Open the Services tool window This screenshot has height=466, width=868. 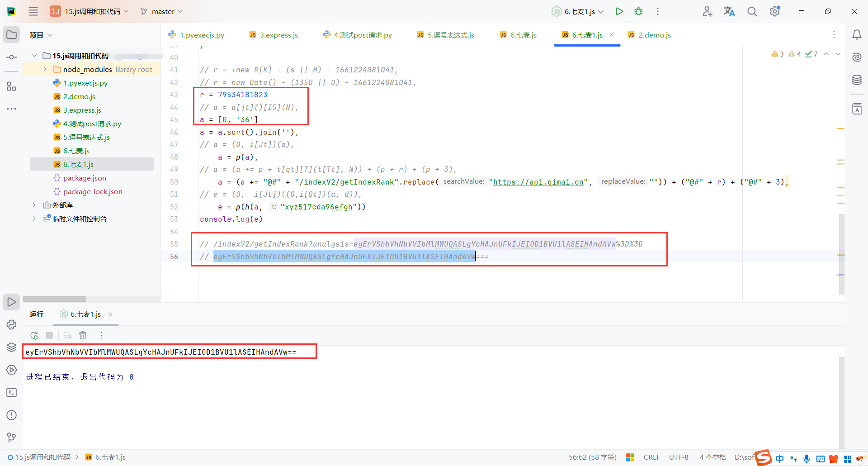(11, 370)
